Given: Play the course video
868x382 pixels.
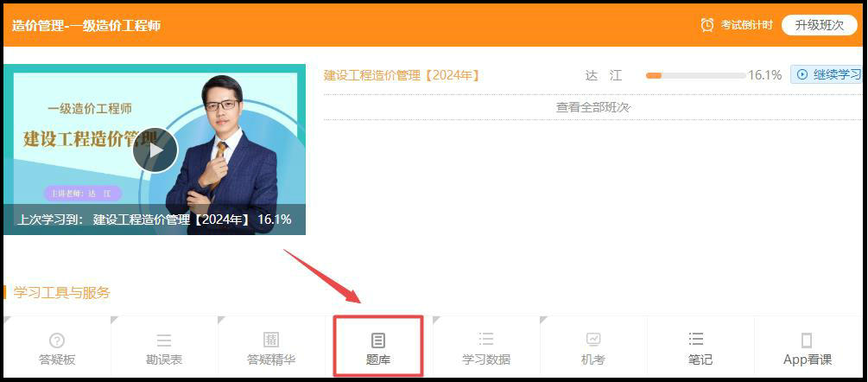Looking at the screenshot, I should (155, 150).
